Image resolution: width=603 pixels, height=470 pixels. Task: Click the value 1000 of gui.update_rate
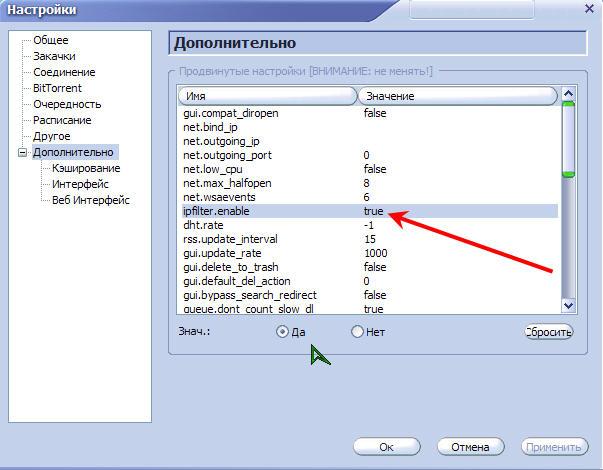376,253
